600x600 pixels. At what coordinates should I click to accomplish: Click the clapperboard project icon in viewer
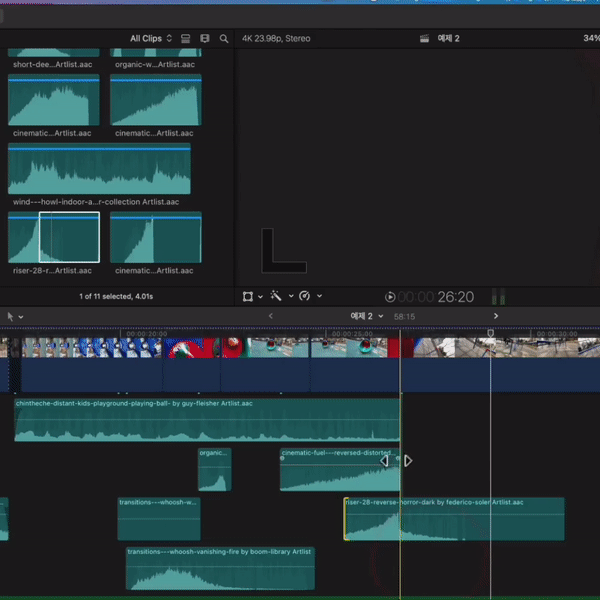[x=424, y=38]
